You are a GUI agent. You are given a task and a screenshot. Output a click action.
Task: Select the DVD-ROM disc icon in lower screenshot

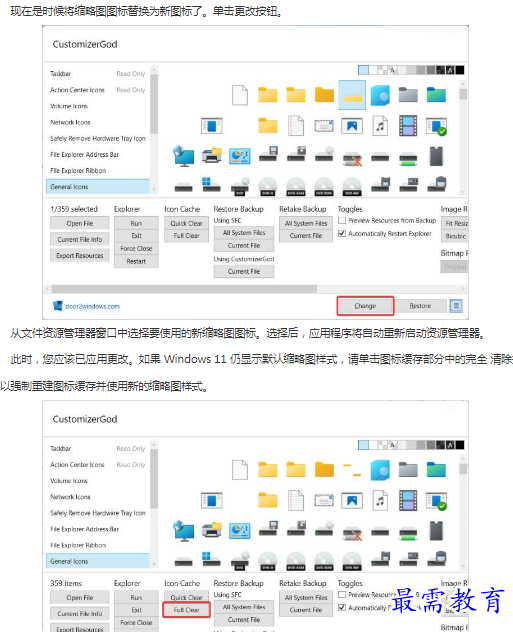click(324, 561)
